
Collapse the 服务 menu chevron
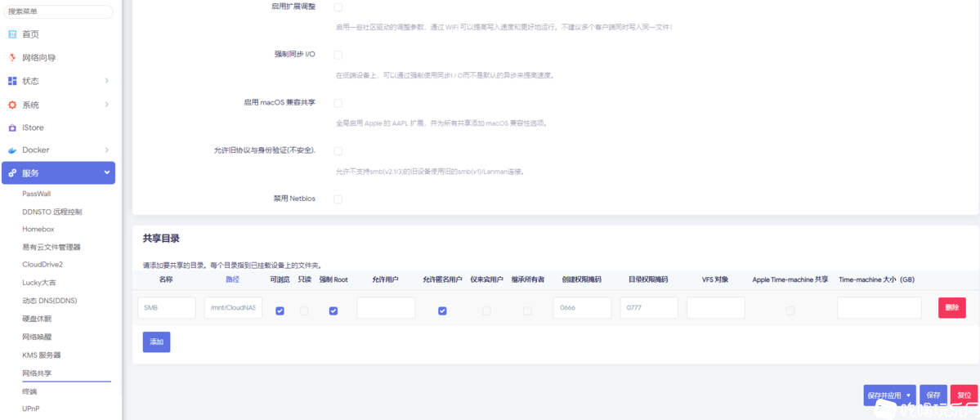point(107,173)
